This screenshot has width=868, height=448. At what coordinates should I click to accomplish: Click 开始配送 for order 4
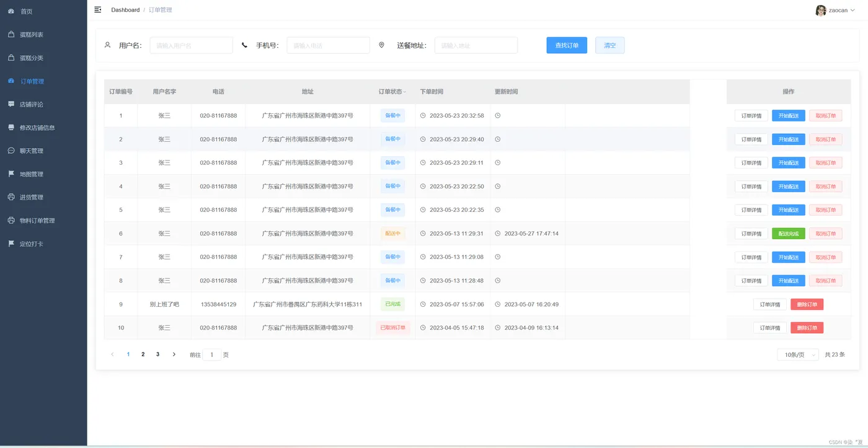789,187
